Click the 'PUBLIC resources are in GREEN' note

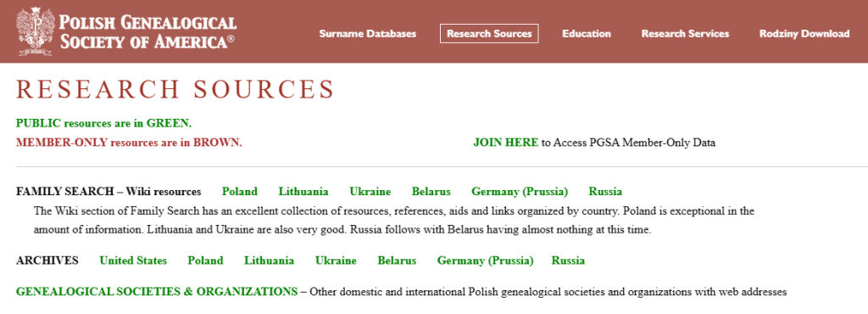tap(104, 123)
